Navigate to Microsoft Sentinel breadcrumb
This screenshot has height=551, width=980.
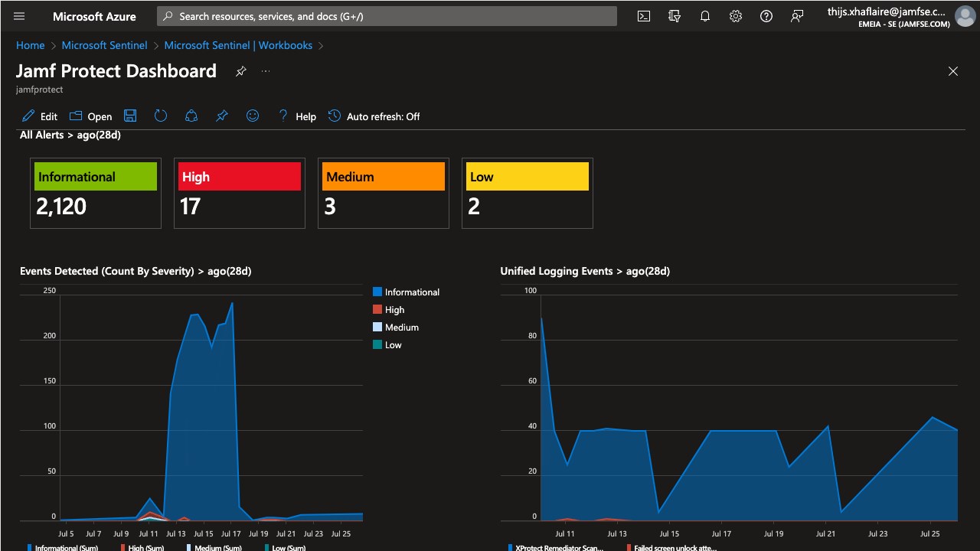coord(105,45)
